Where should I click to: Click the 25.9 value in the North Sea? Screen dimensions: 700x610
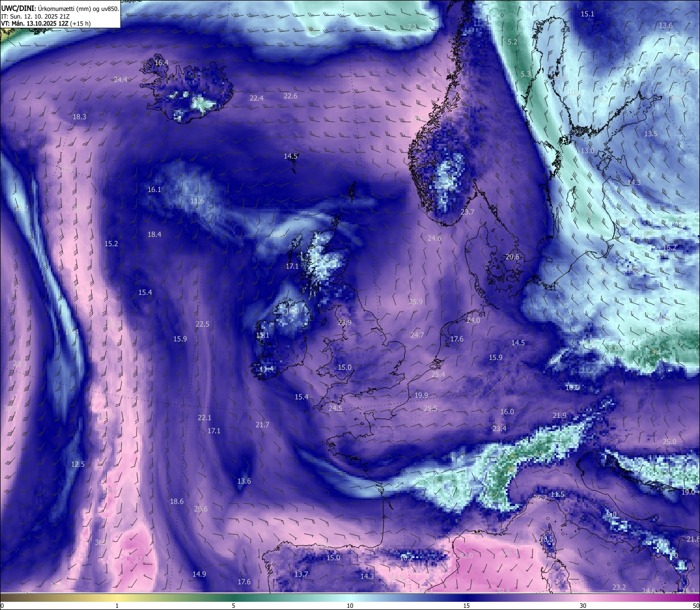coord(416,301)
